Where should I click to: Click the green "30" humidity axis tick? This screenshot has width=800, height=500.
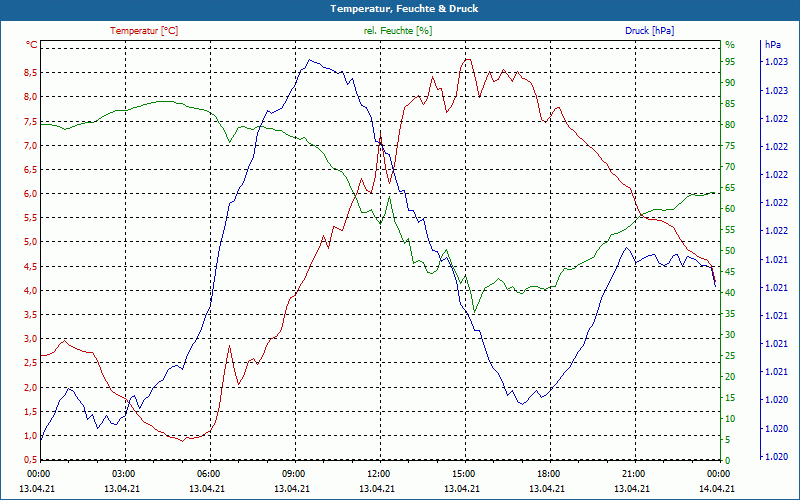coord(730,335)
